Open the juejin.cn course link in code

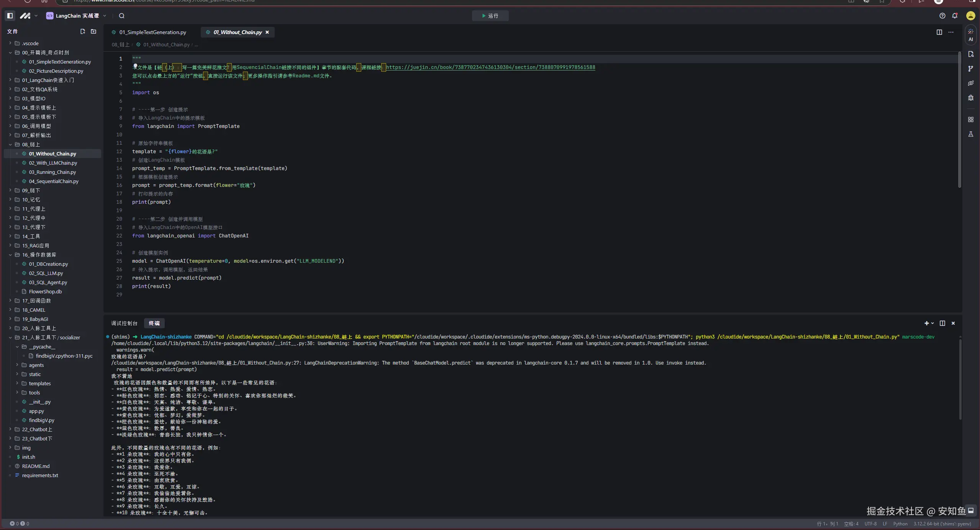point(490,67)
